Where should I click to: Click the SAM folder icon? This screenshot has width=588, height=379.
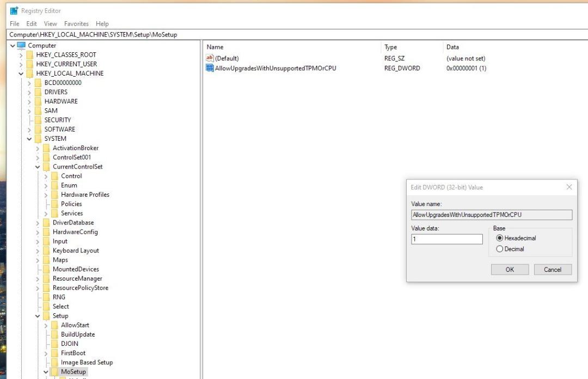pyautogui.click(x=38, y=111)
